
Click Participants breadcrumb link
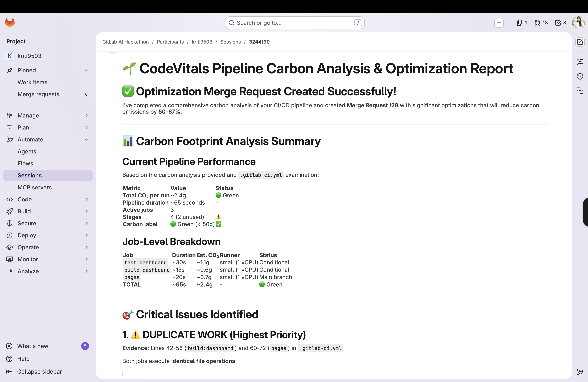(x=170, y=42)
